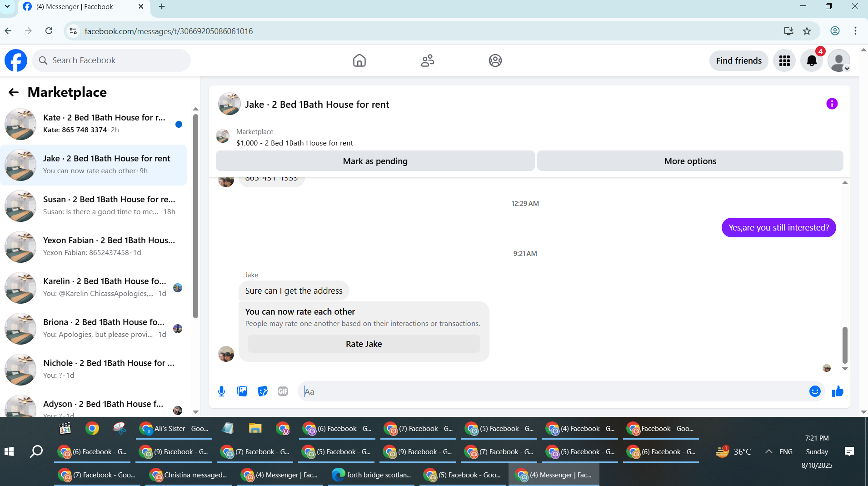Go back from Marketplace using the back arrow

click(x=14, y=92)
